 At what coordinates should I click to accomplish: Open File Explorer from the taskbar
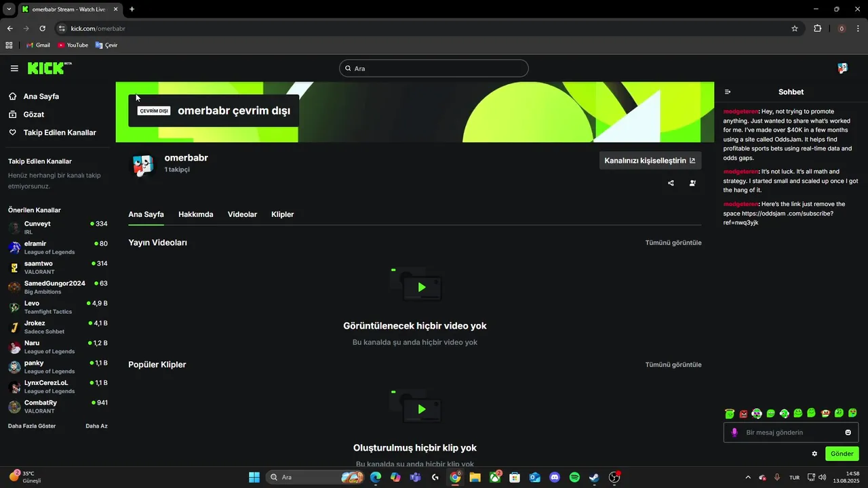(475, 477)
